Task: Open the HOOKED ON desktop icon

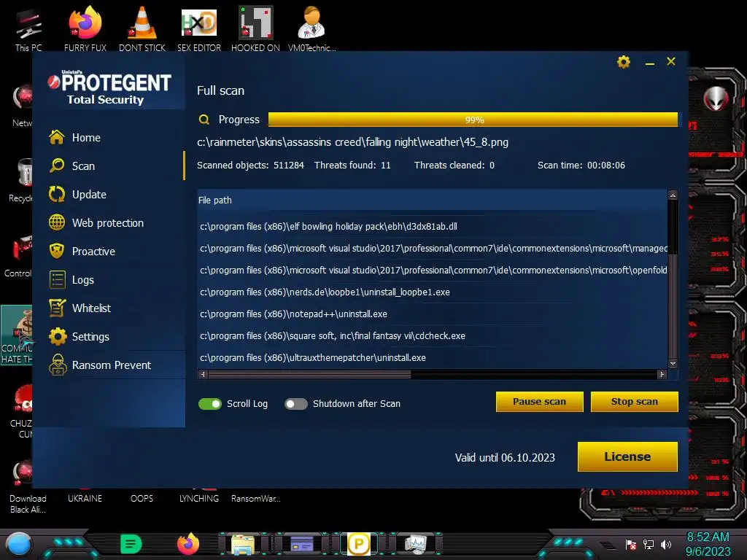Action: (255, 28)
